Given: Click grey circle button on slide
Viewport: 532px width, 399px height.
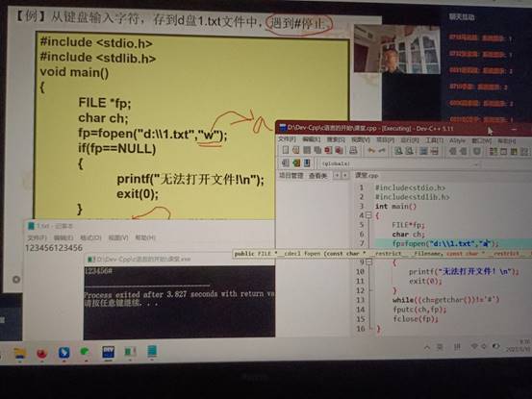Looking at the screenshot, I should [16, 280].
